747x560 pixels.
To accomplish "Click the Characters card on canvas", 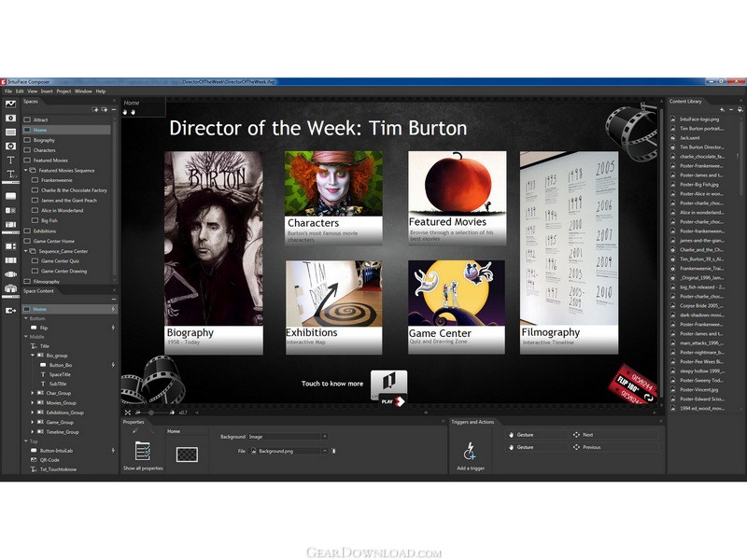I will (333, 198).
